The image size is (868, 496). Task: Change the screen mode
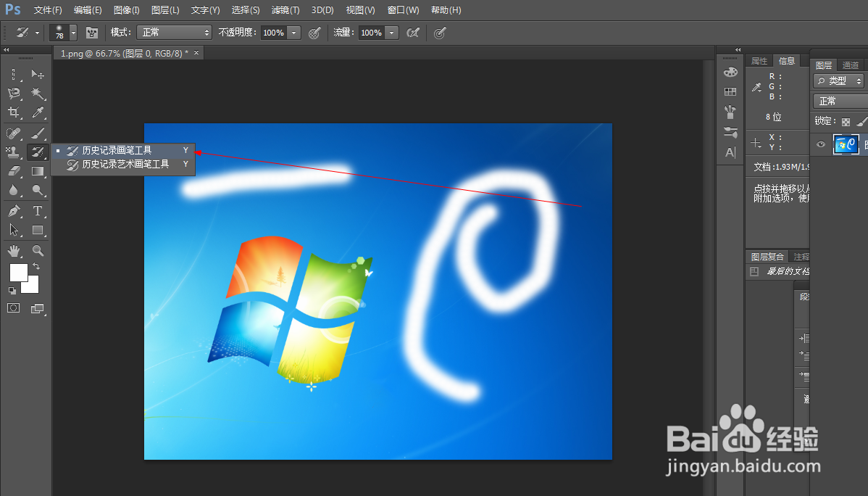point(38,309)
